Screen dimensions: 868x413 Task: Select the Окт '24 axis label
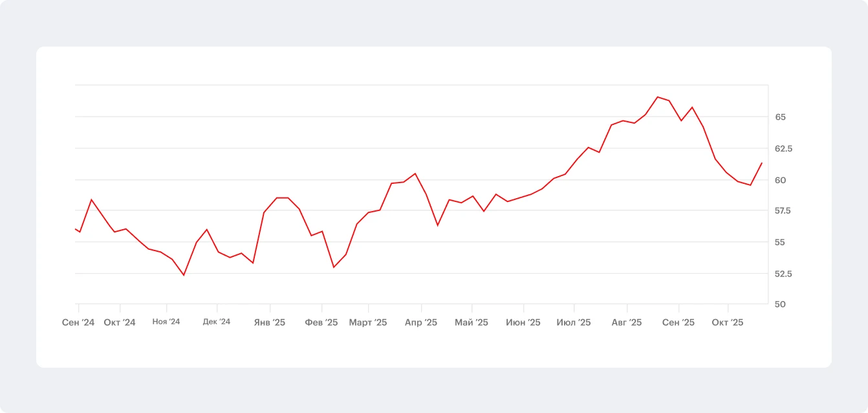click(120, 322)
